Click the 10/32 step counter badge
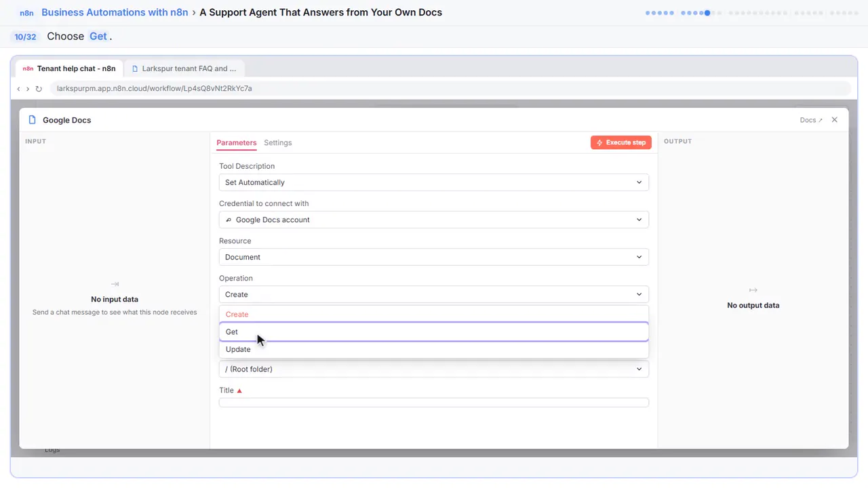The height and width of the screenshot is (488, 868). click(x=26, y=37)
